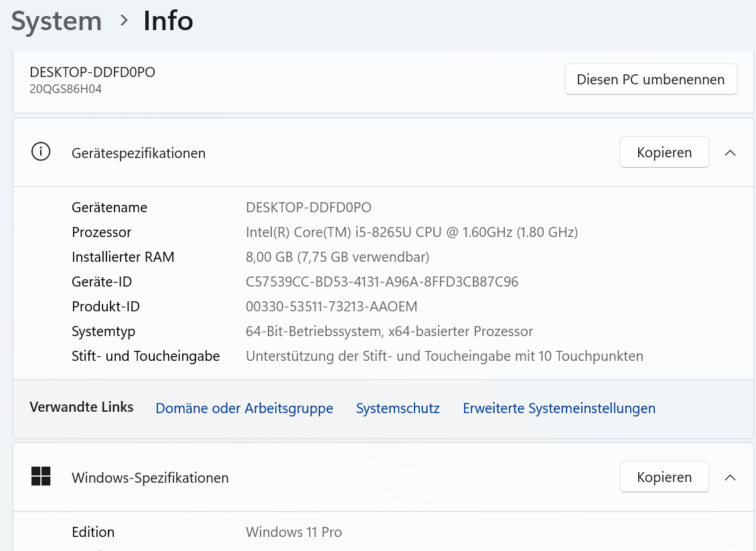This screenshot has height=551, width=756.
Task: Go back to System in breadcrumb
Action: [x=56, y=21]
